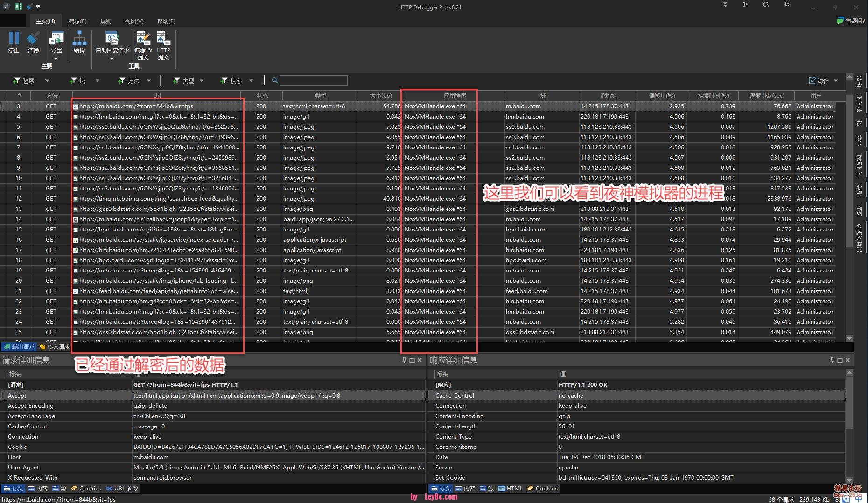Screen dimensions: 868x503
Task: Click the search magnifier icon
Action: click(x=275, y=80)
